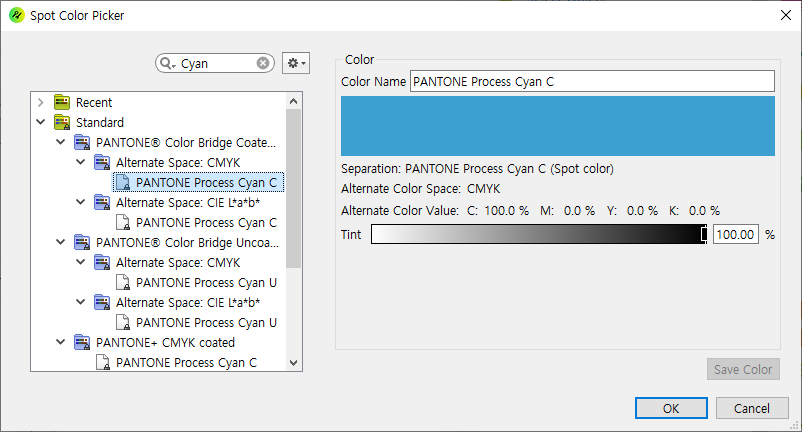Close the Spot Color Picker dialog
The width and height of the screenshot is (802, 432).
[786, 15]
